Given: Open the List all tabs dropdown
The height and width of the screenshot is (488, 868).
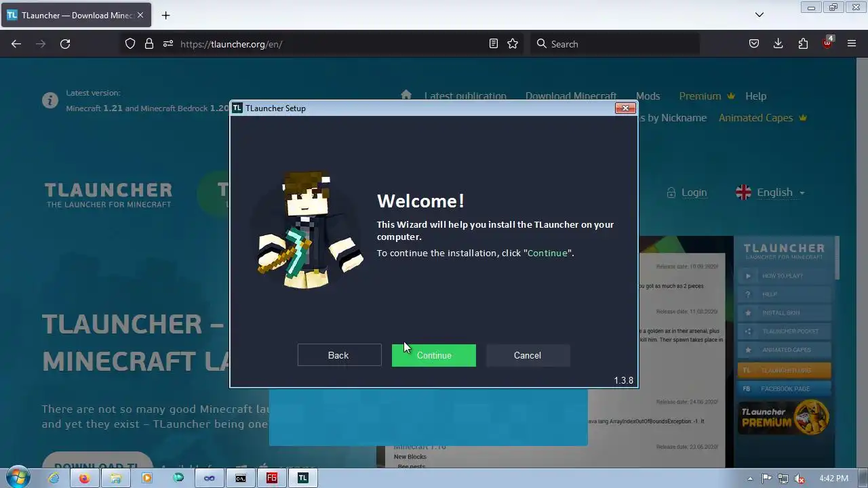Looking at the screenshot, I should point(759,15).
